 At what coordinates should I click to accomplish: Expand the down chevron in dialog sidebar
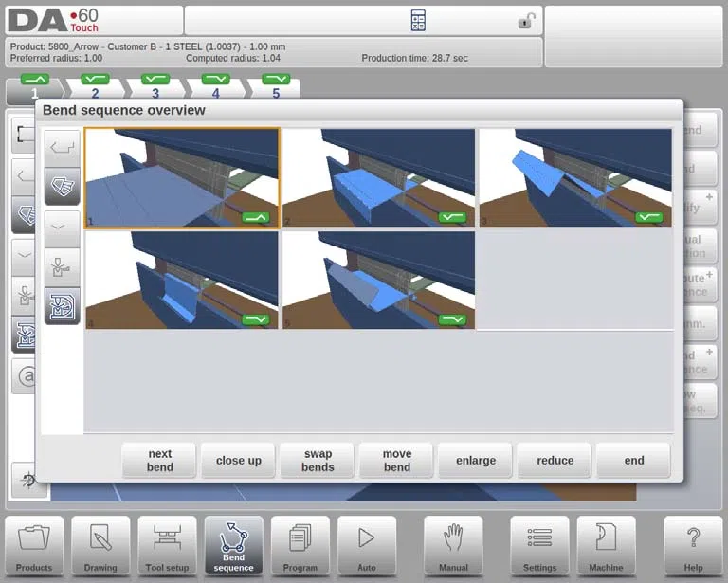pyautogui.click(x=63, y=228)
